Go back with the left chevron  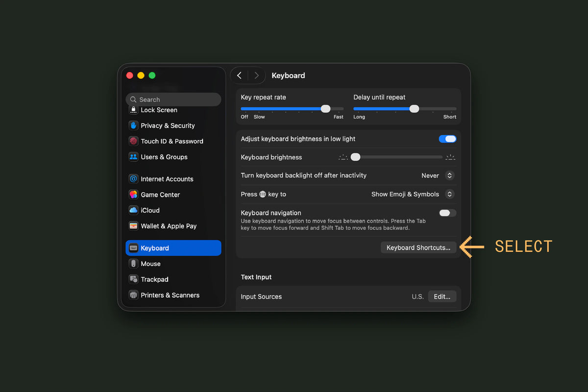(239, 75)
